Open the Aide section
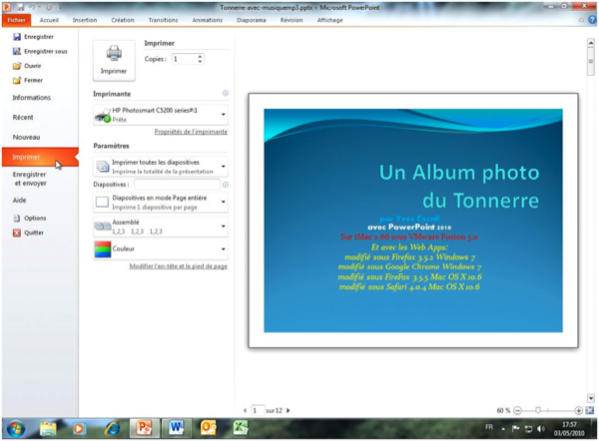Image resolution: width=599 pixels, height=441 pixels. (x=19, y=200)
